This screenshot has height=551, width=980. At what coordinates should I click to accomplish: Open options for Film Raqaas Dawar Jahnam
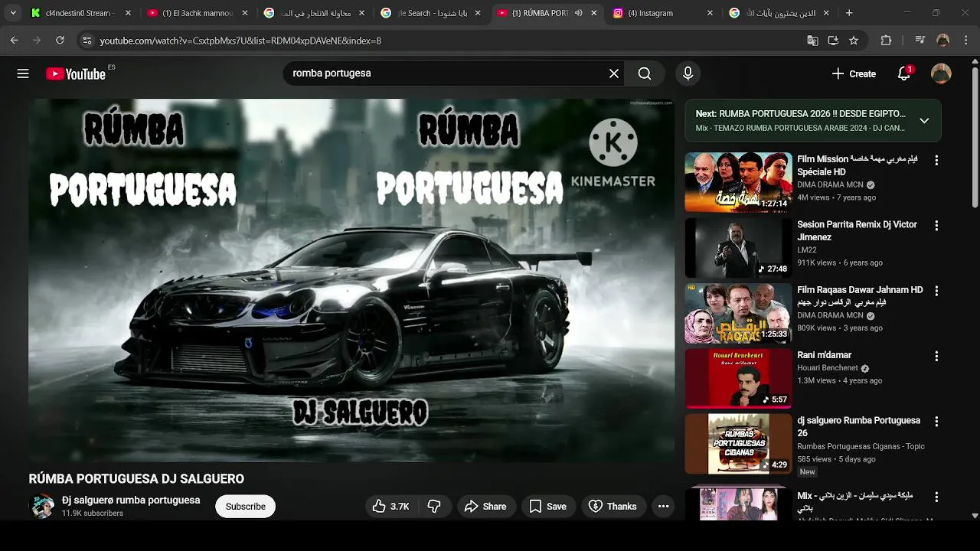(x=936, y=291)
